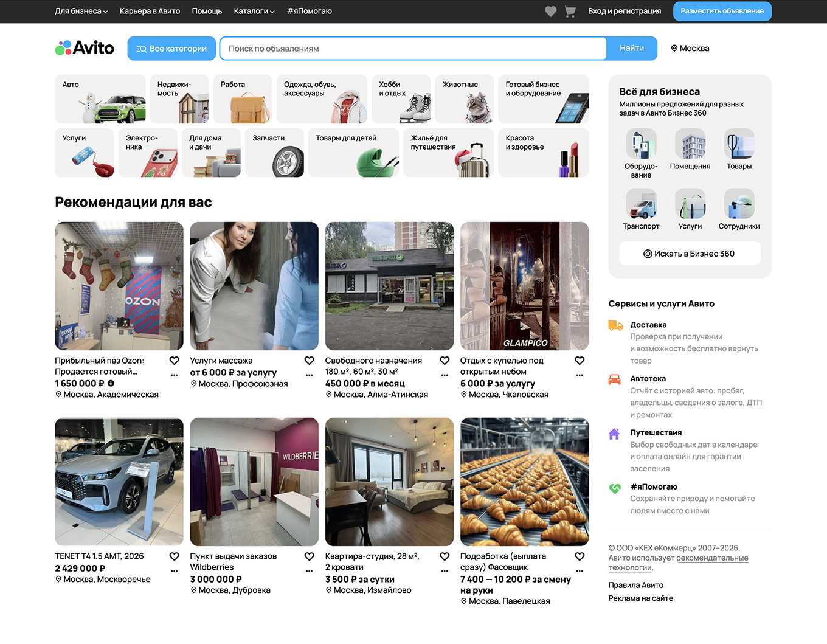Viewport: 827px width, 644px height.
Task: Open Вход и регистрация
Action: point(625,11)
